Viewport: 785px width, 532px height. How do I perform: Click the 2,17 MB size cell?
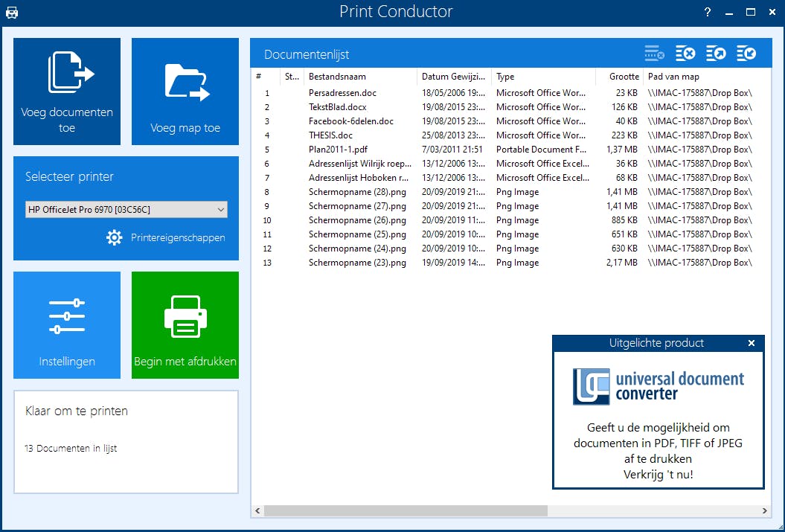[622, 262]
